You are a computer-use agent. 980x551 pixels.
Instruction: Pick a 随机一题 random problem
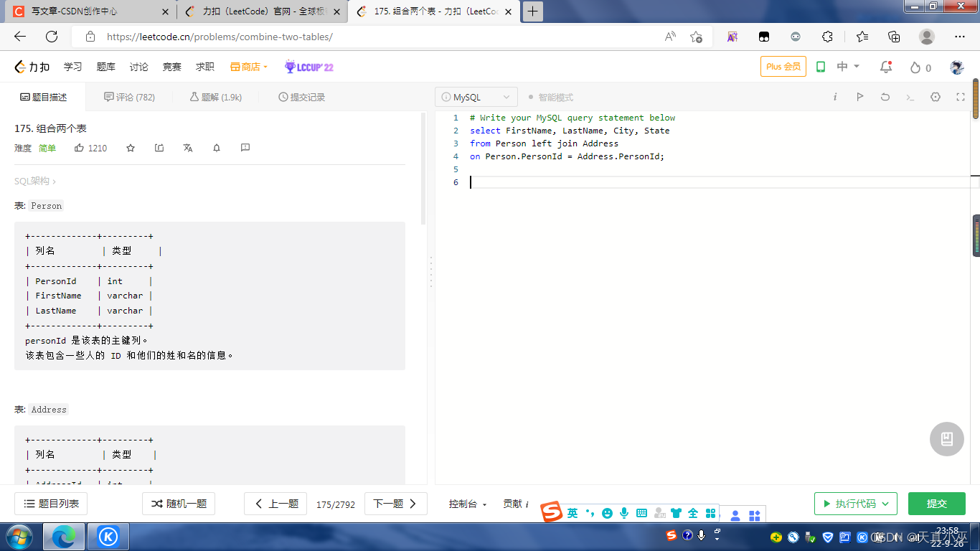pos(179,504)
